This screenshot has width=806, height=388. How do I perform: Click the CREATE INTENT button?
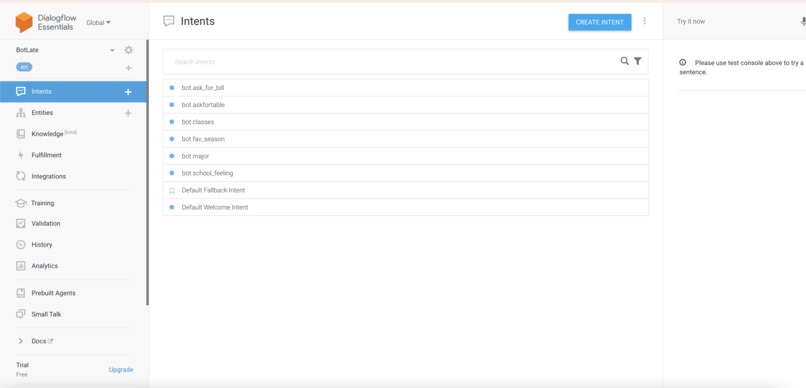(599, 22)
